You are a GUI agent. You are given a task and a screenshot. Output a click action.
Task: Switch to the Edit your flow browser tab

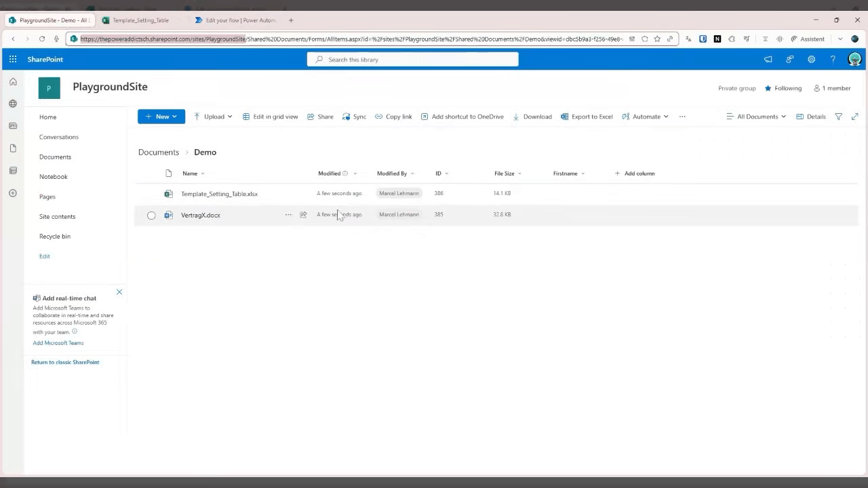pos(235,20)
